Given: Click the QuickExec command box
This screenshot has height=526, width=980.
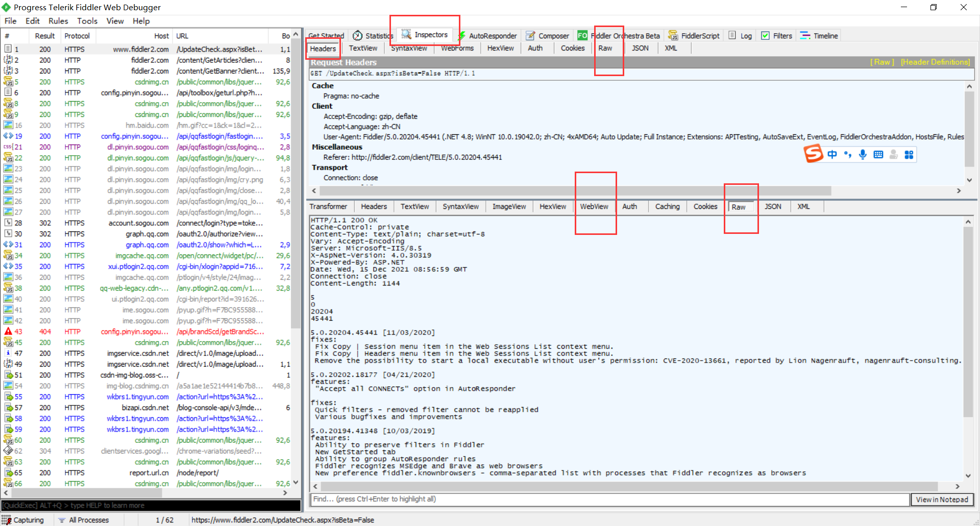Looking at the screenshot, I should point(151,505).
